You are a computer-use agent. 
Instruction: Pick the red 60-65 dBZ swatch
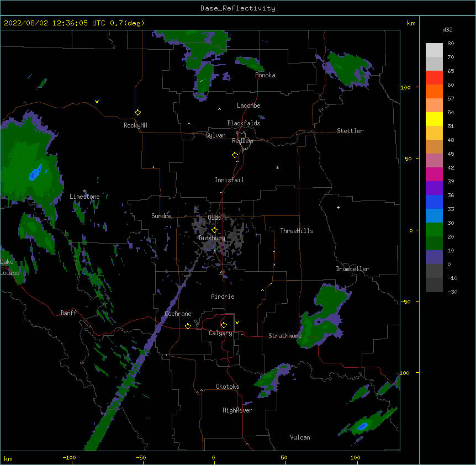434,77
